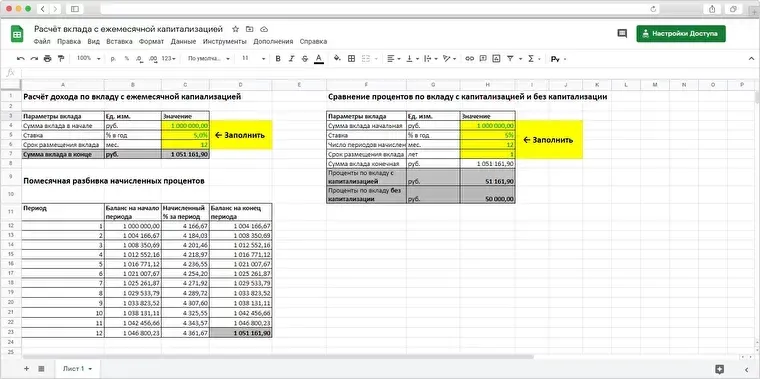
Task: Select the cell with 51 161,90
Action: click(488, 177)
